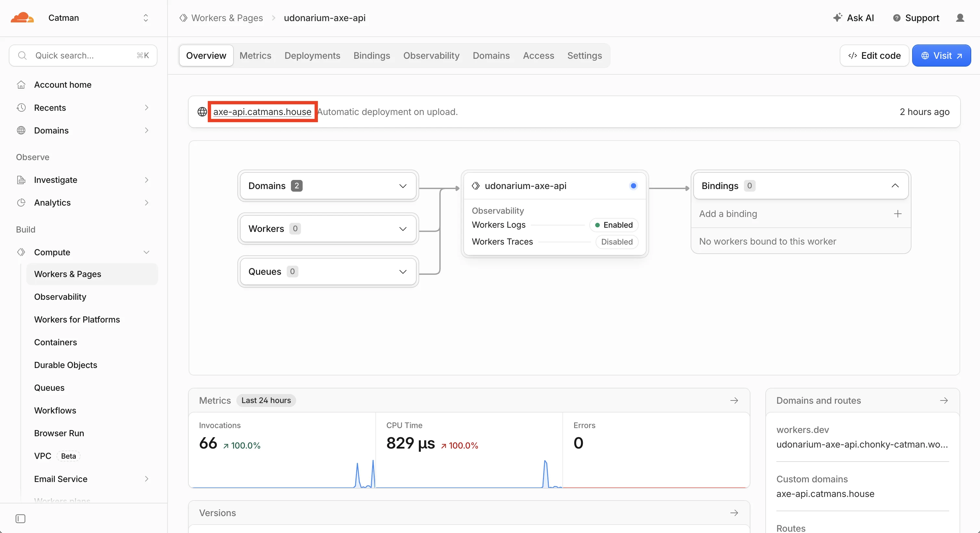The image size is (980, 533).
Task: Click the Domains globe icon in sidebar
Action: (x=21, y=131)
